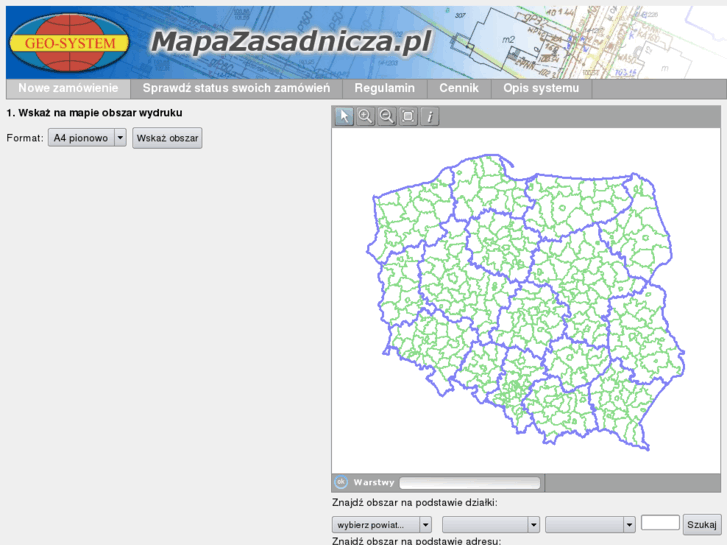Image resolution: width=727 pixels, height=545 pixels.
Task: Activate the zoom out magnifier tool
Action: (387, 116)
